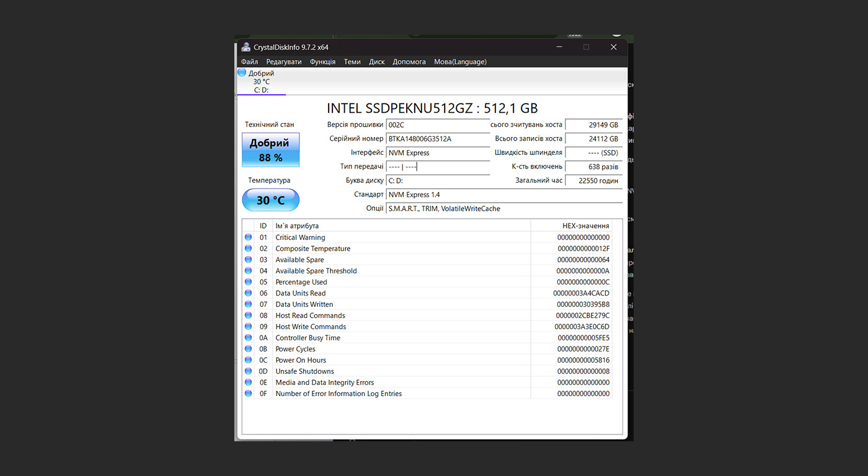
Task: Click the status orb for Data Units Written
Action: coord(248,304)
